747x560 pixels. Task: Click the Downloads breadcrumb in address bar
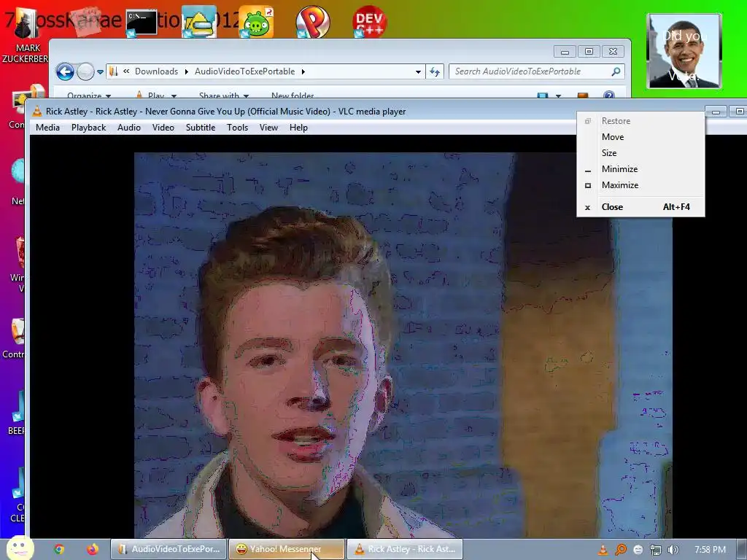pyautogui.click(x=156, y=71)
